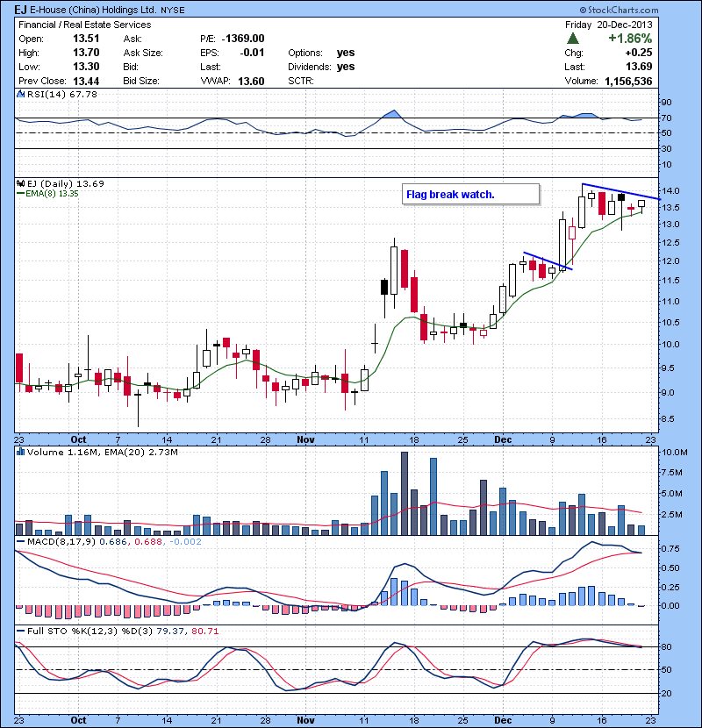Click the volume bars icon in the Volume panel
Image resolution: width=702 pixels, height=728 pixels.
click(x=20, y=452)
